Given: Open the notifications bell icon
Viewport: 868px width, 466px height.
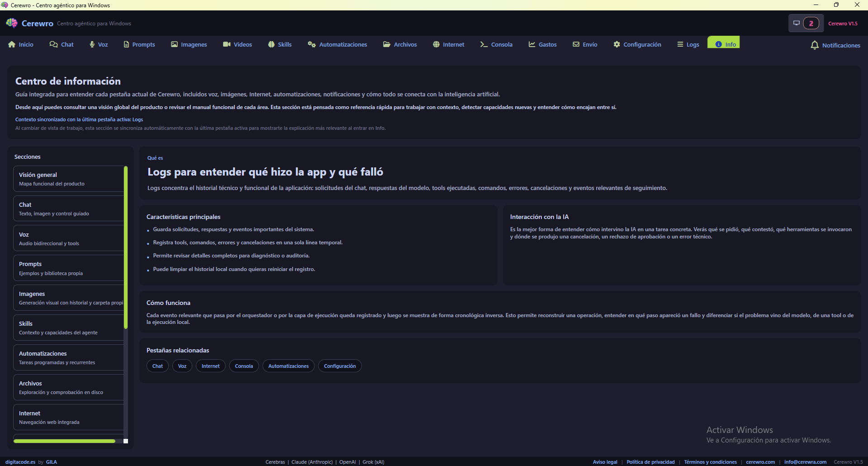Looking at the screenshot, I should 815,45.
